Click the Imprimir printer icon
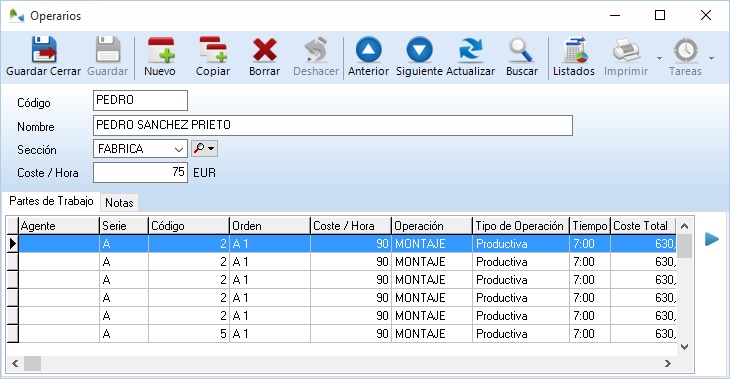The width and height of the screenshot is (730, 379). (x=626, y=50)
